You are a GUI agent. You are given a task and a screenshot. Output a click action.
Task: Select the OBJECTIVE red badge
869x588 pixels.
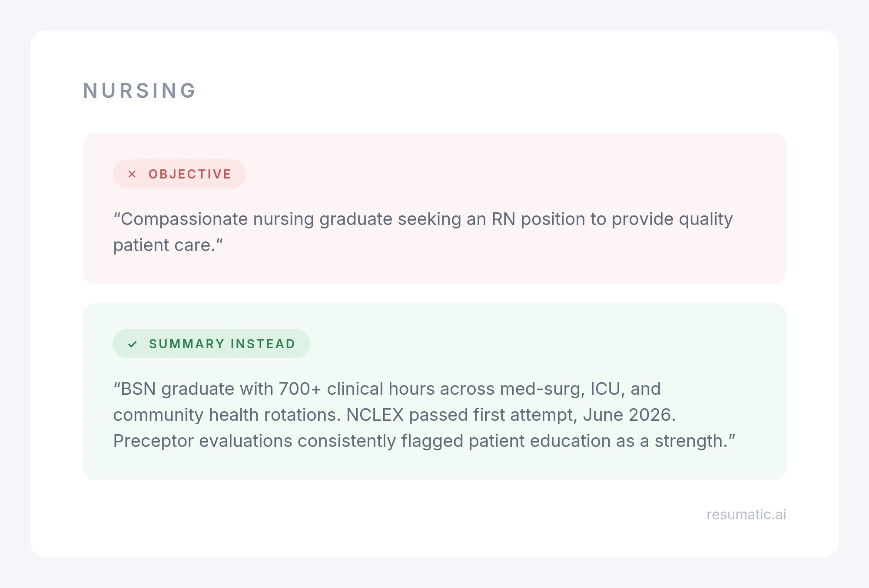click(x=179, y=174)
